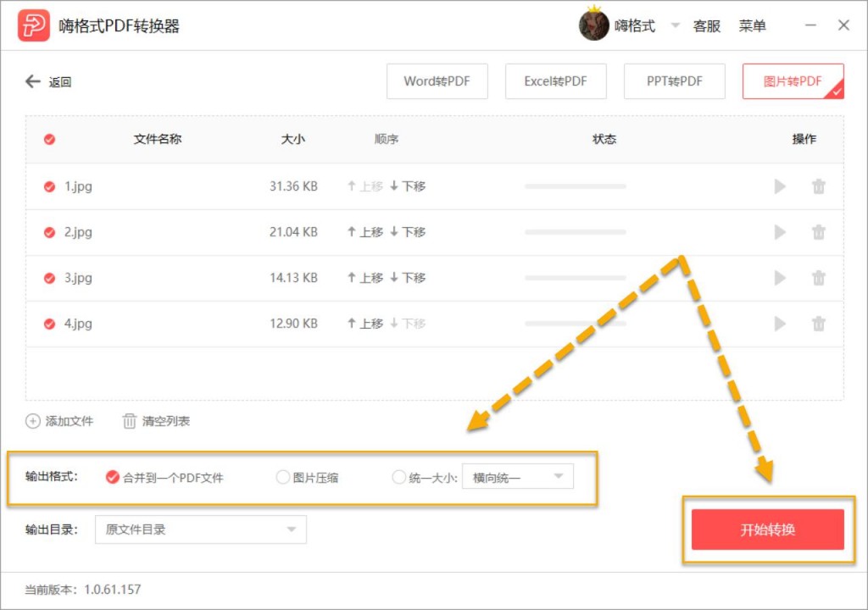Delete 3.jpg using trash icon
The image size is (868, 610).
(x=819, y=278)
